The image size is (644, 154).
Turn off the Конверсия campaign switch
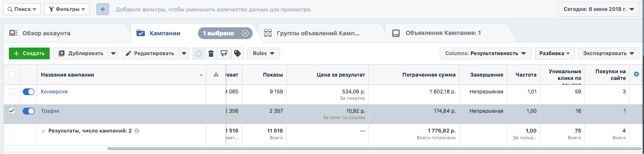[29, 92]
